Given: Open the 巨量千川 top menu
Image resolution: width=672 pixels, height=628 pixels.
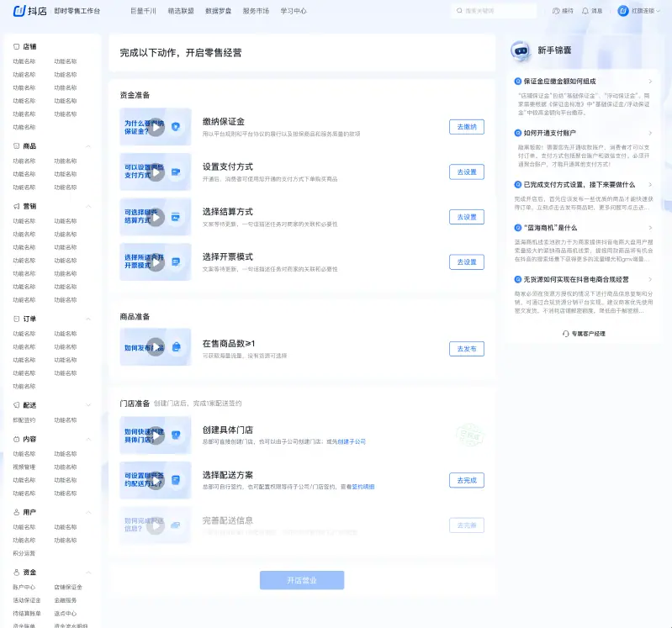Looking at the screenshot, I should (x=143, y=11).
